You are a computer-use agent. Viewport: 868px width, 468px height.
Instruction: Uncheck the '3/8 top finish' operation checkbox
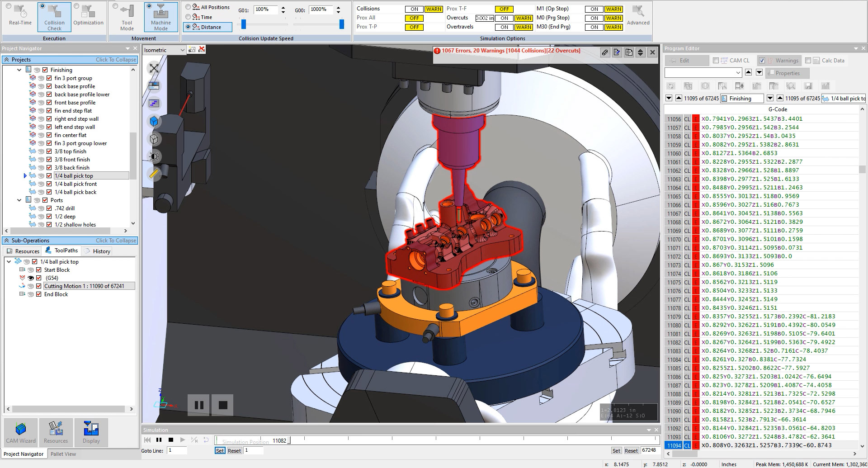(x=49, y=151)
